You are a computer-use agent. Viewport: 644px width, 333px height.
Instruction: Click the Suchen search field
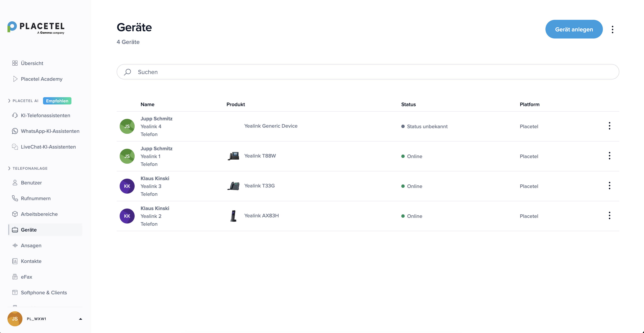click(x=368, y=72)
